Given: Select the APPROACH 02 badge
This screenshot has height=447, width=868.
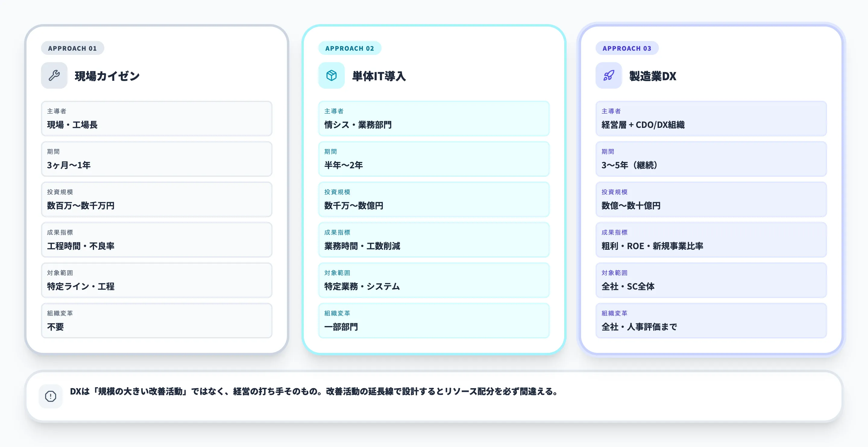Looking at the screenshot, I should pos(350,48).
